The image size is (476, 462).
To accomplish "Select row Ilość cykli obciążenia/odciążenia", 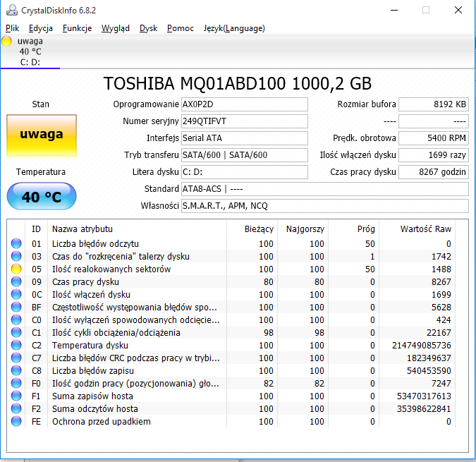I will pos(231,332).
